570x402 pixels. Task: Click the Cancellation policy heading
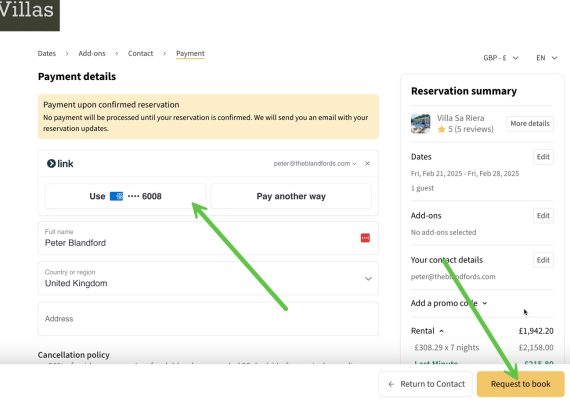point(74,355)
